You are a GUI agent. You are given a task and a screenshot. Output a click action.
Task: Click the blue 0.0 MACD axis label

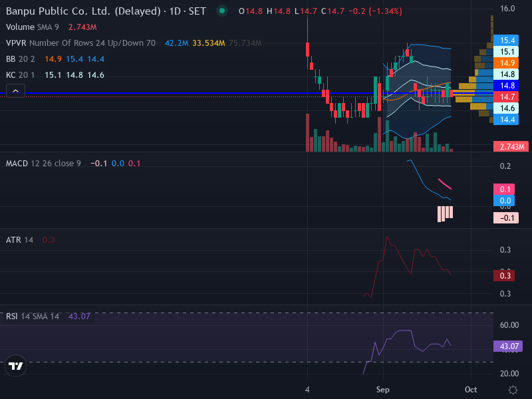504,201
